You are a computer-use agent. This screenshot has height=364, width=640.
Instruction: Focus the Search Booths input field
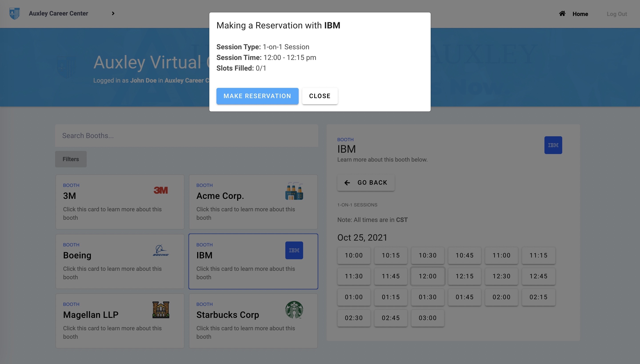[x=187, y=136]
